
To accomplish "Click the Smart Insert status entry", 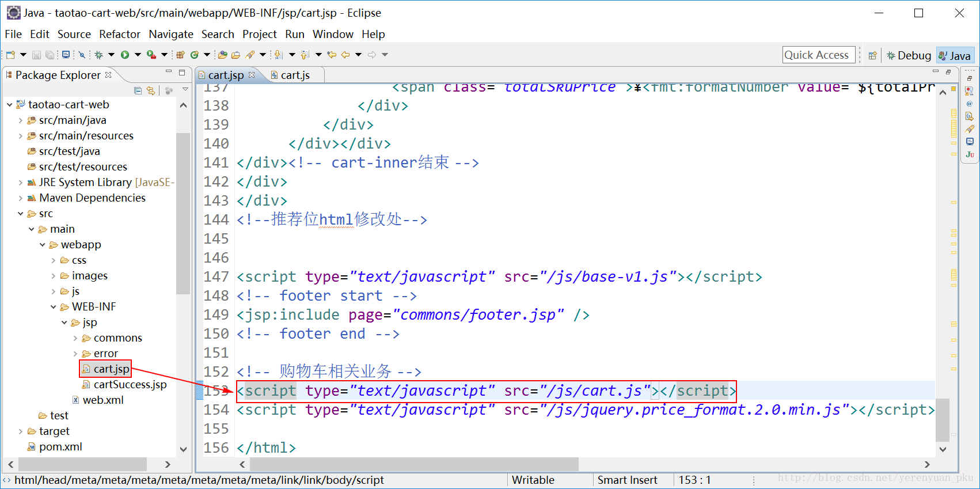I will (627, 480).
